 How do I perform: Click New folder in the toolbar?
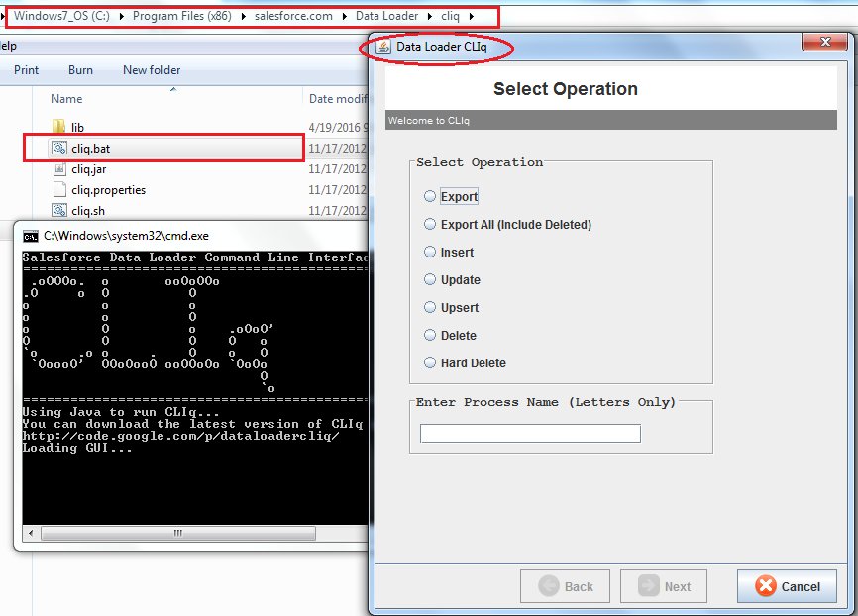[152, 70]
